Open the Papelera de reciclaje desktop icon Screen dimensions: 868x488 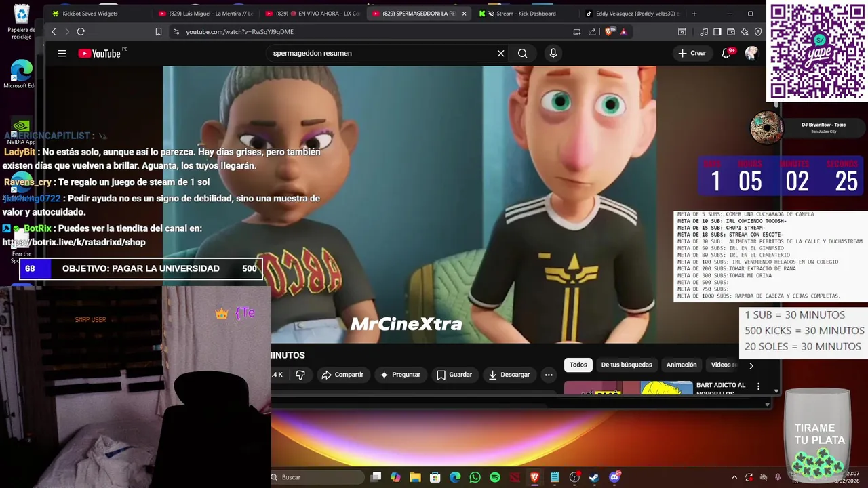tap(22, 22)
